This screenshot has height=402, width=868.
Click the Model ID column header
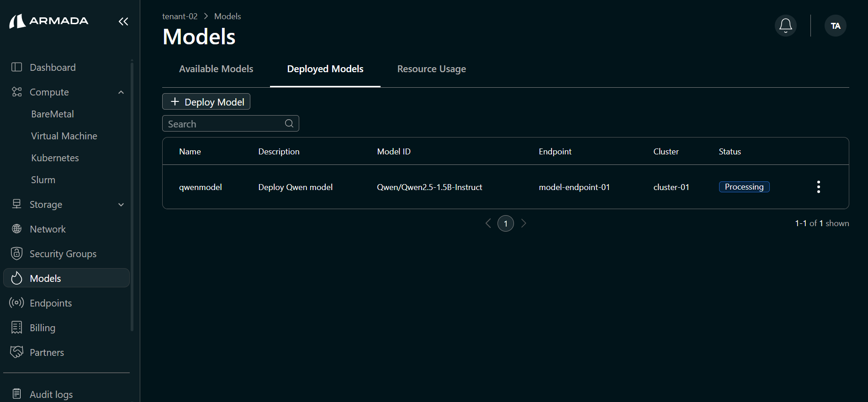(394, 152)
